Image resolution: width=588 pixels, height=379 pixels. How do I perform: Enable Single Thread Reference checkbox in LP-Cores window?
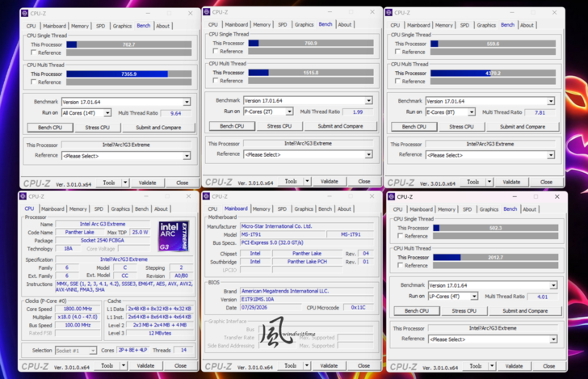click(400, 236)
